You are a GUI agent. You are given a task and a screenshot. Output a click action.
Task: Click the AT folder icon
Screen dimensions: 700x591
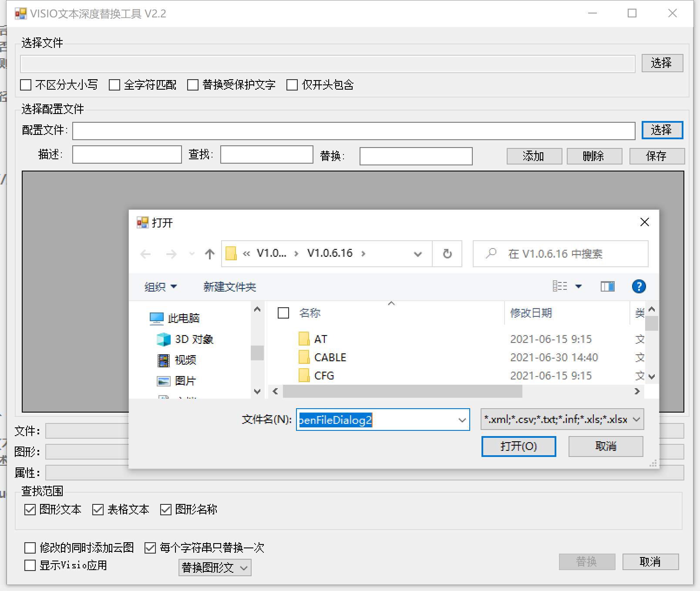[304, 339]
